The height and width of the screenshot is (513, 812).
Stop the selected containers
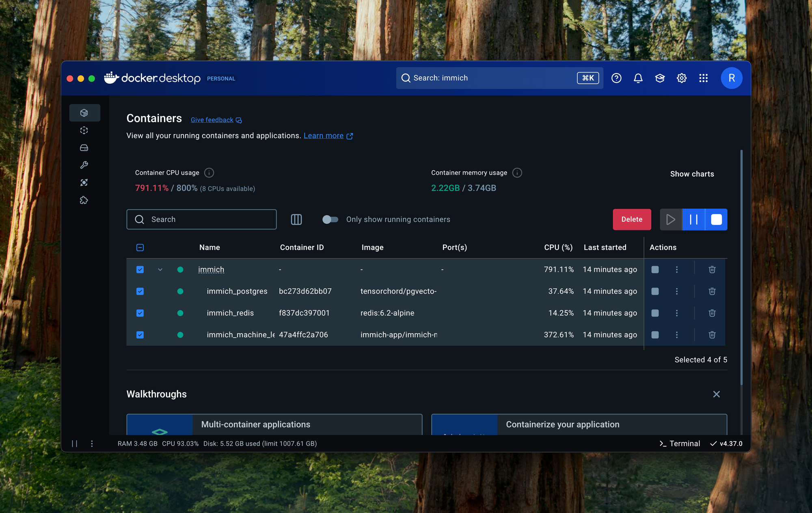point(717,219)
